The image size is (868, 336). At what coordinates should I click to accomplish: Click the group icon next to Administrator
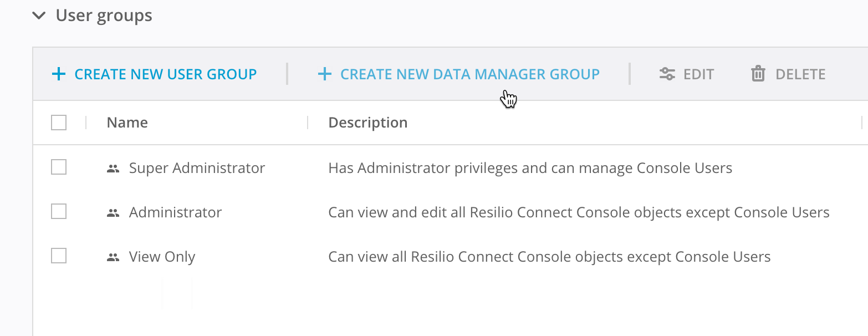pos(113,213)
